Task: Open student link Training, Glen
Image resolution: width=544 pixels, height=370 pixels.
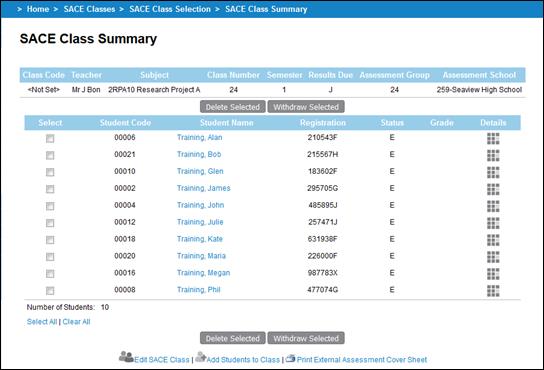Action: [x=200, y=171]
